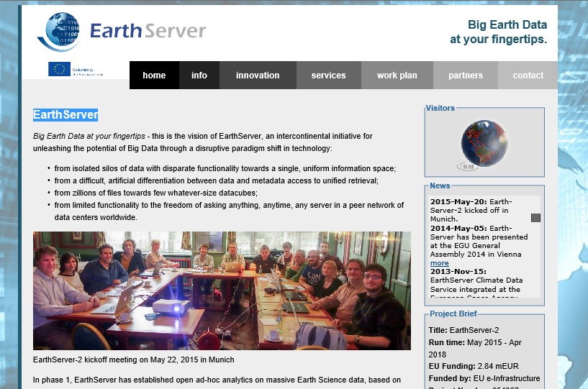Click the bullet about data and metadata access
This screenshot has height=389, width=588.
(217, 180)
